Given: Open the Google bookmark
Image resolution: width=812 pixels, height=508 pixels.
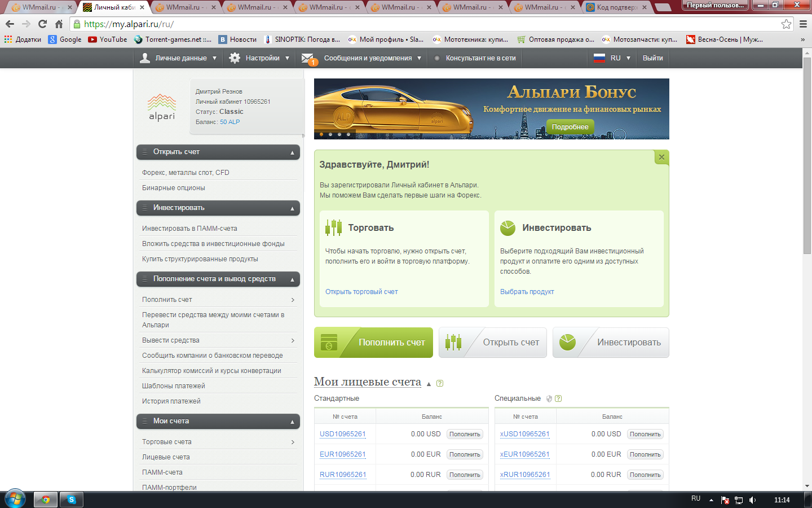Looking at the screenshot, I should (65, 40).
